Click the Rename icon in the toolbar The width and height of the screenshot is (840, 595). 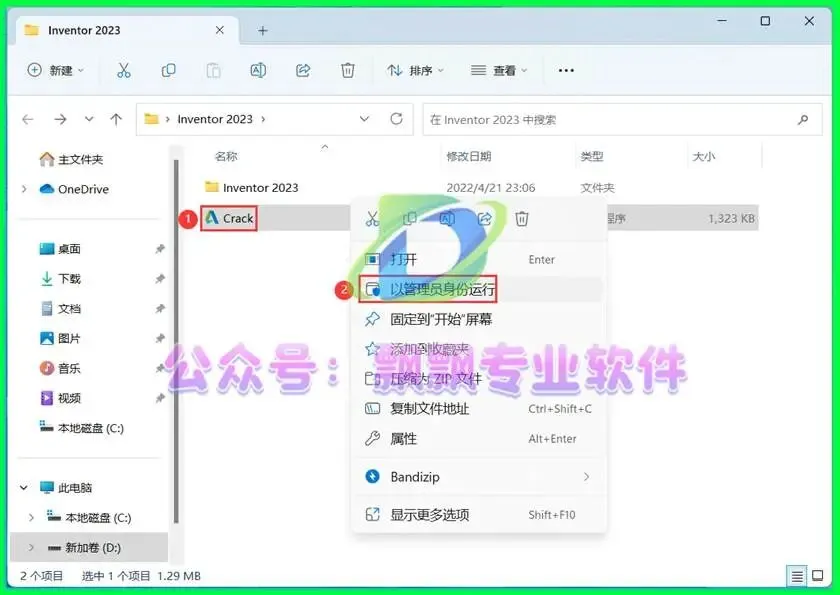[258, 70]
